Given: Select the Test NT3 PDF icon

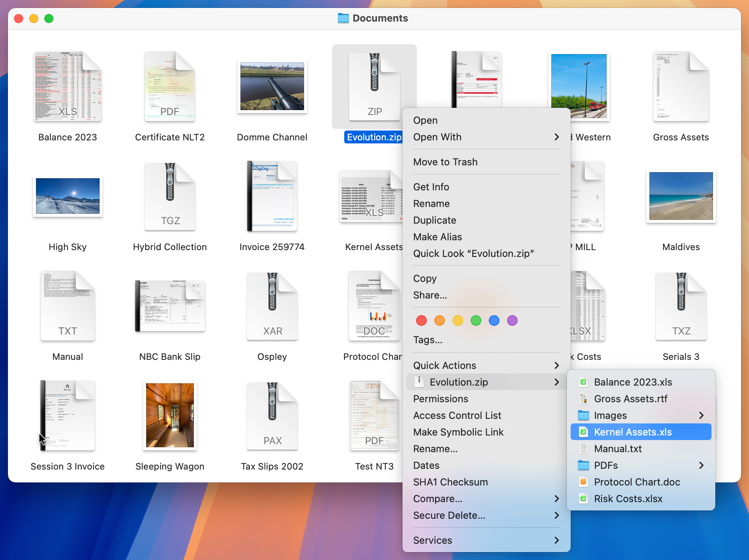Looking at the screenshot, I should (x=374, y=415).
